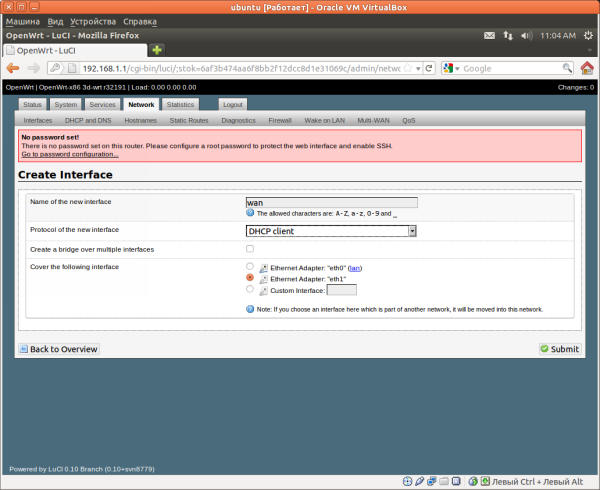Screen dimensions: 600x490
Task: Click the mail envelope icon in the system tray
Action: (490, 34)
